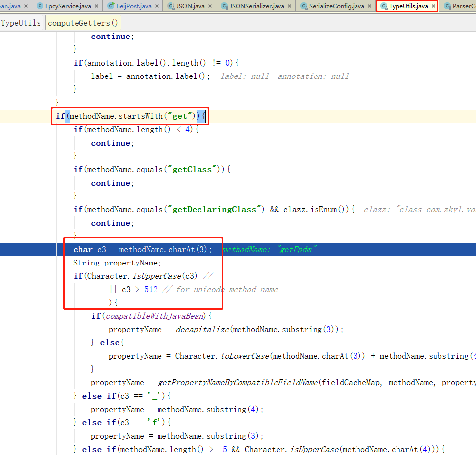The width and height of the screenshot is (476, 455).
Task: Switch to the JSONSerializer.java tab
Action: pyautogui.click(x=257, y=6)
